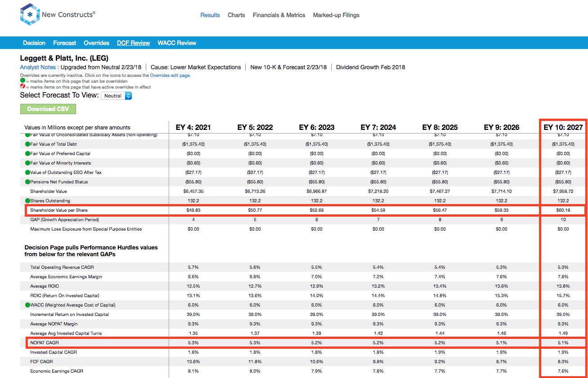This screenshot has height=378, width=588.
Task: Click override dot for Fair Value of Preferred Capital
Action: pyautogui.click(x=27, y=154)
